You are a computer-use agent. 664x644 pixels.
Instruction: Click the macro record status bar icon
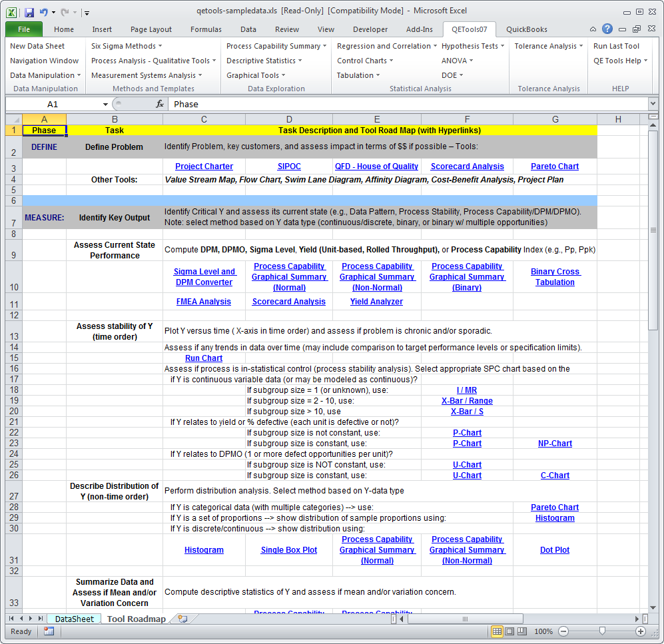49,631
